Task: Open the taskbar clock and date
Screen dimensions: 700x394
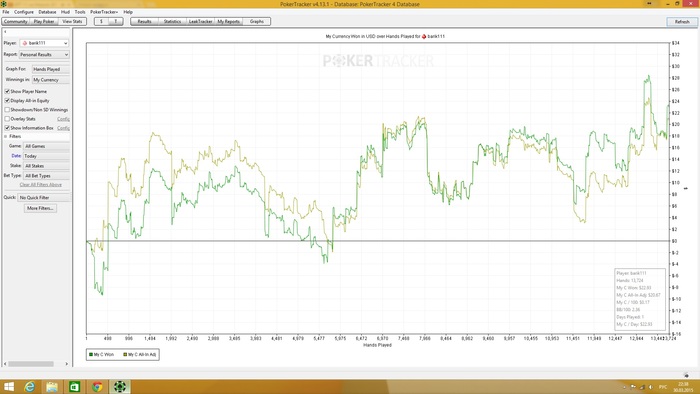Action: coord(683,387)
